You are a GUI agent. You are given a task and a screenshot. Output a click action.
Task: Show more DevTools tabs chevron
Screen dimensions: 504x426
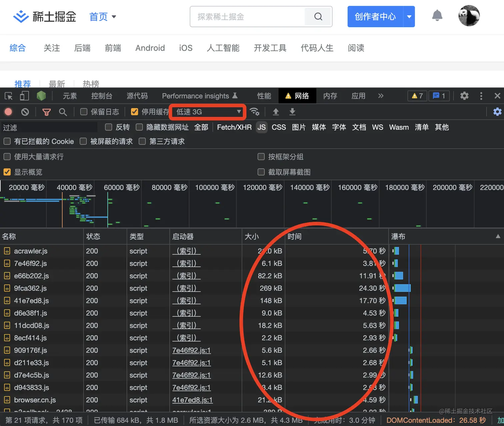(x=381, y=96)
